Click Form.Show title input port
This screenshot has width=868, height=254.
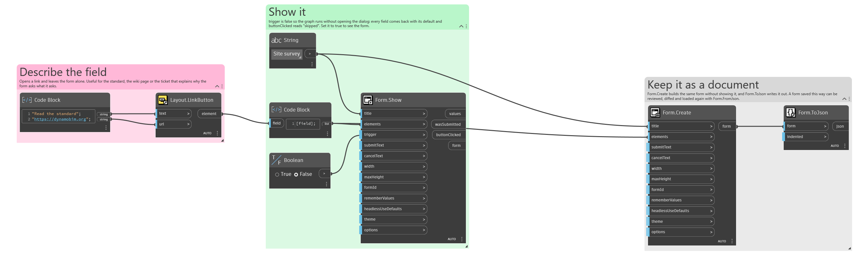[x=393, y=114]
